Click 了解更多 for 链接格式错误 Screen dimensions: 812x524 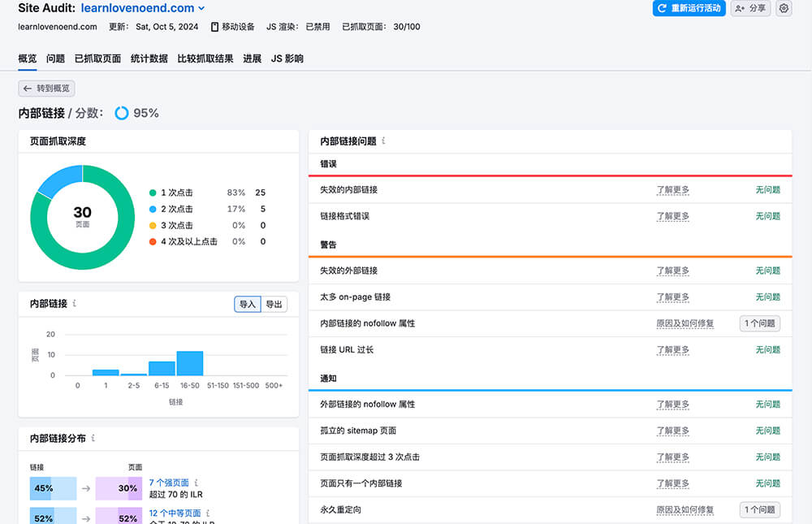[672, 216]
